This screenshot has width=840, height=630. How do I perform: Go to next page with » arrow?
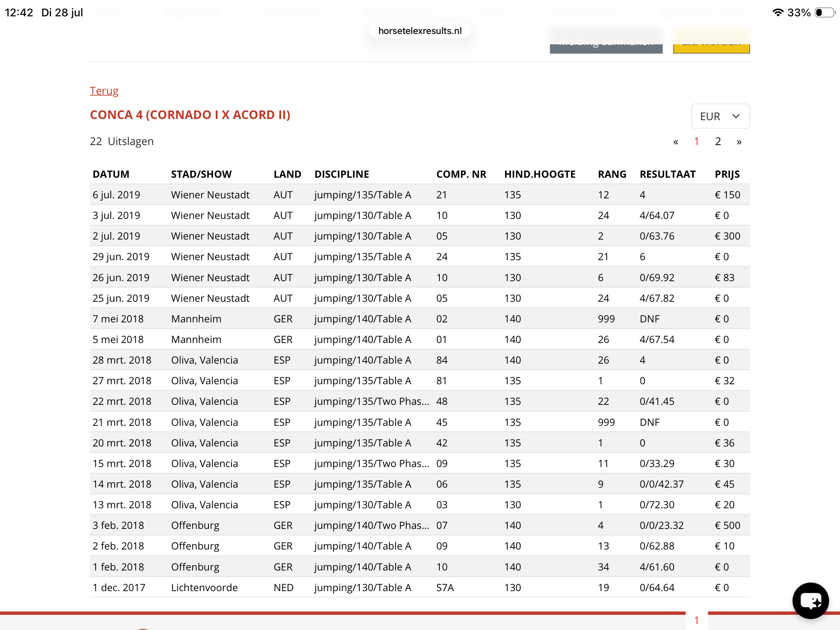tap(739, 142)
